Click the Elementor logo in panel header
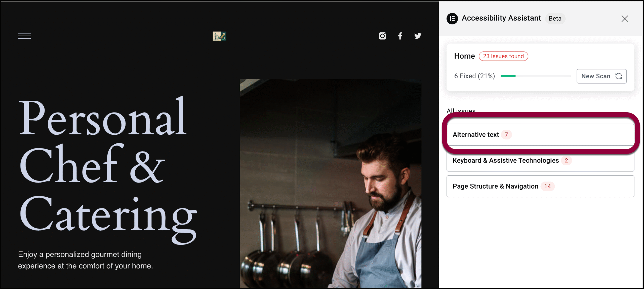The height and width of the screenshot is (289, 644). [452, 19]
